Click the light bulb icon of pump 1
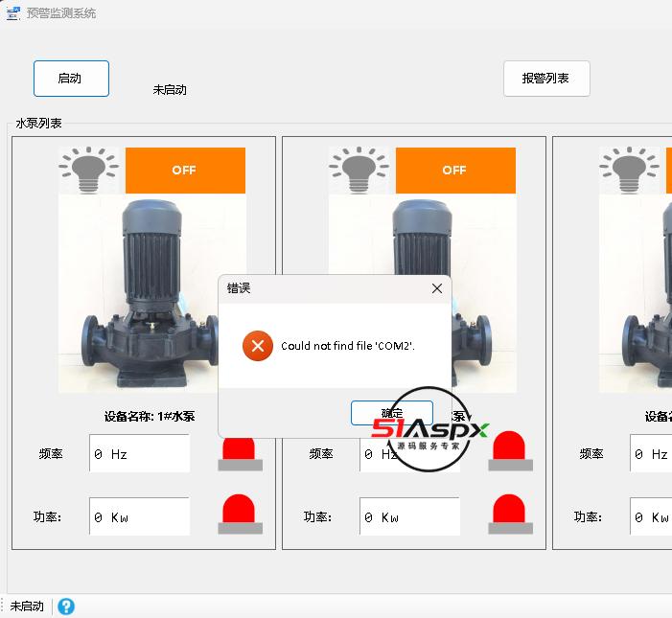The image size is (672, 618). point(89,170)
